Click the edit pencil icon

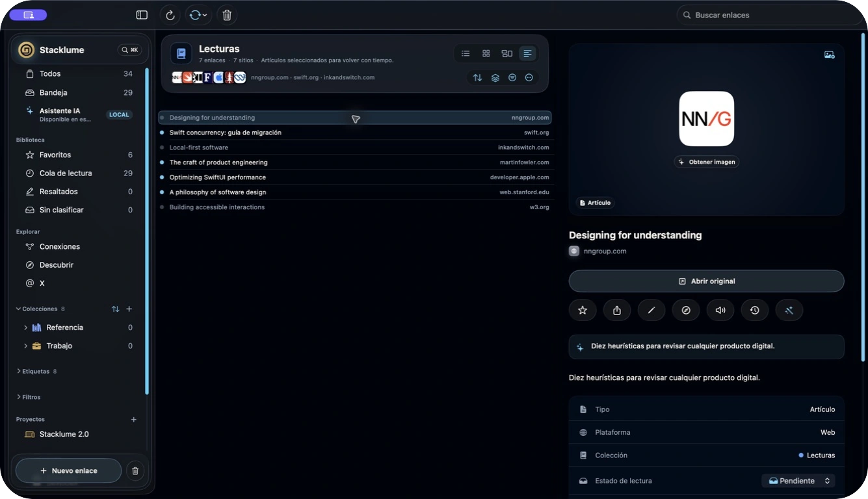point(651,311)
